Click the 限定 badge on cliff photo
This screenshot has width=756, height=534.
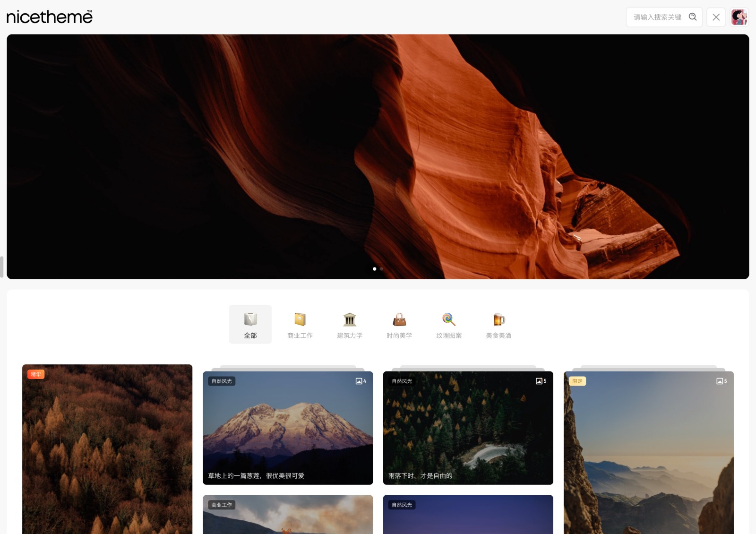(x=577, y=381)
